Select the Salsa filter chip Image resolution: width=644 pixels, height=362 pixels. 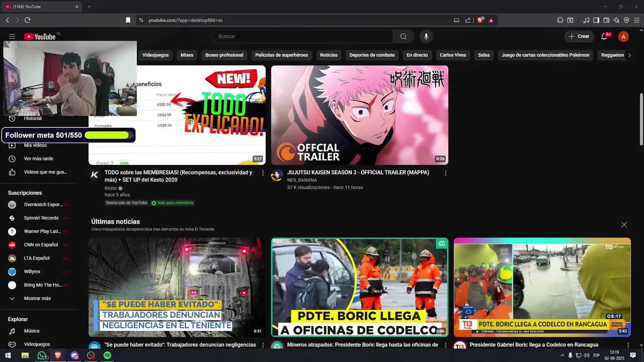[x=484, y=55]
